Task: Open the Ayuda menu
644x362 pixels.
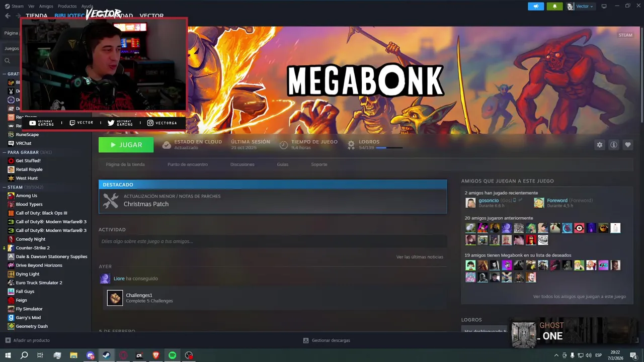Action: pos(87,6)
